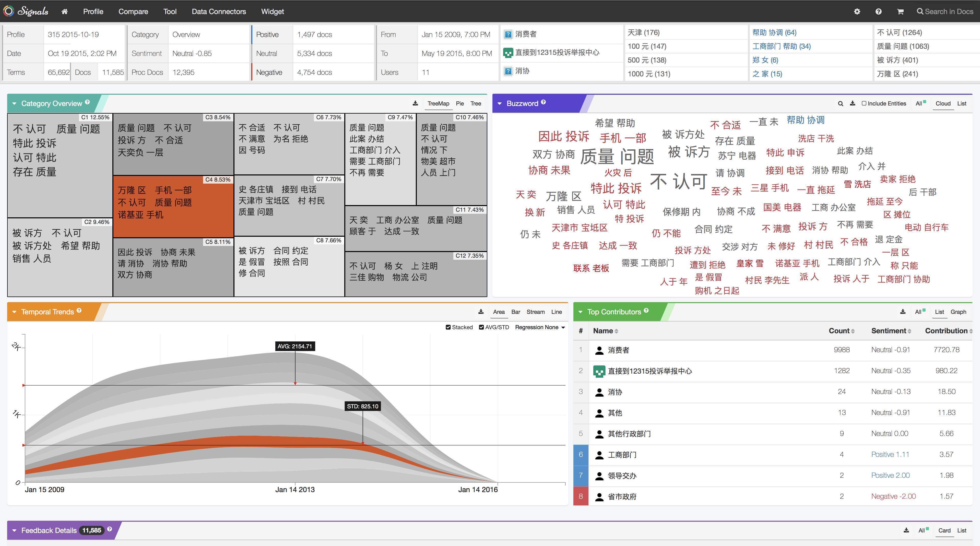Click Buzzword search magnifier icon

840,103
